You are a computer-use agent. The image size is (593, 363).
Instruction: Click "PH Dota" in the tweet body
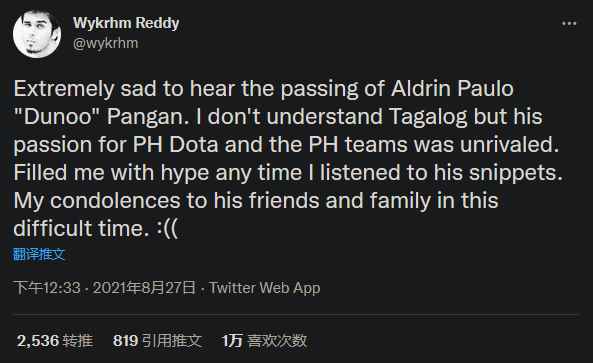pos(175,145)
